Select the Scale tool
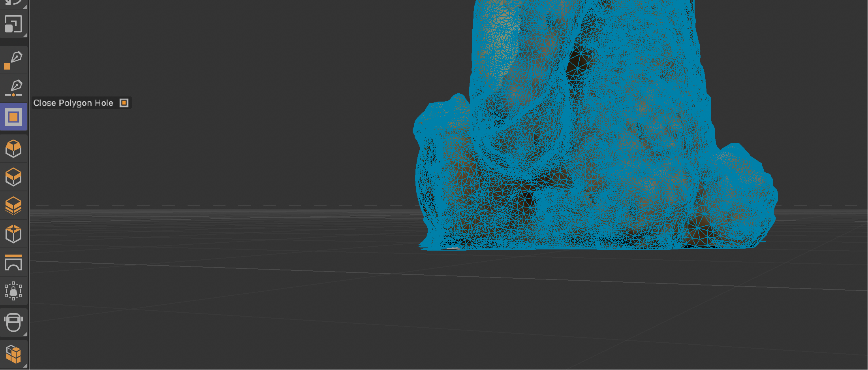868x370 pixels. pyautogui.click(x=13, y=24)
